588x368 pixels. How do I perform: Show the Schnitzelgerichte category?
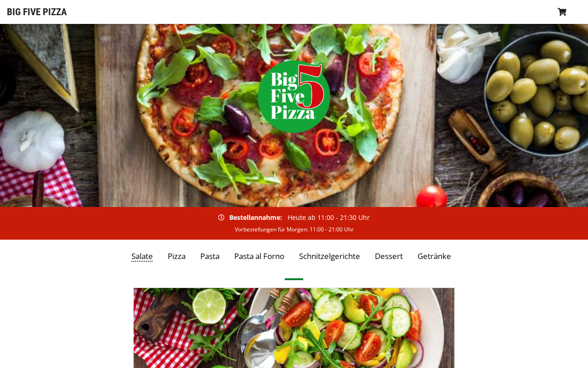329,256
